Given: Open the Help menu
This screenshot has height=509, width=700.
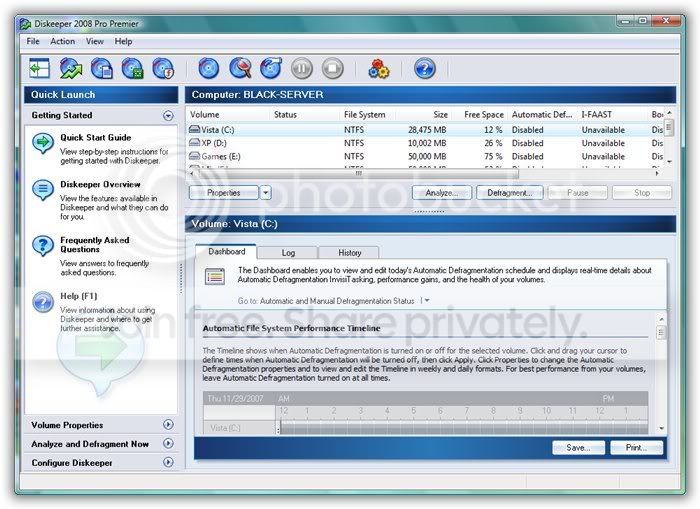Looking at the screenshot, I should (123, 41).
